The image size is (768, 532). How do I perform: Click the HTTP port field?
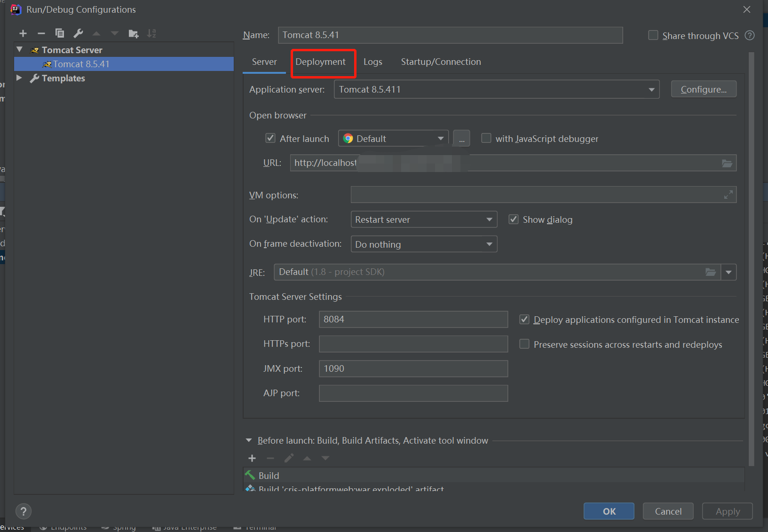point(413,319)
